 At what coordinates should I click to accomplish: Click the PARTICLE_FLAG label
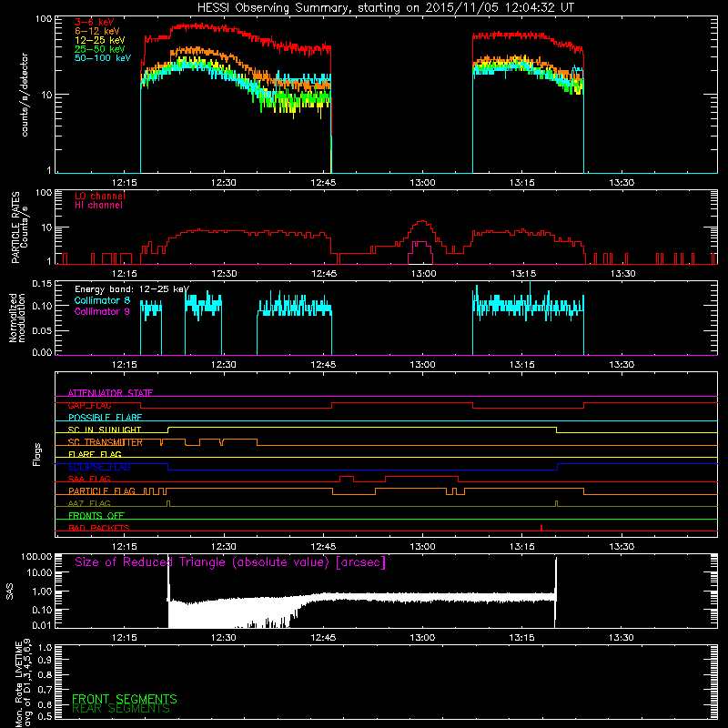pos(102,490)
